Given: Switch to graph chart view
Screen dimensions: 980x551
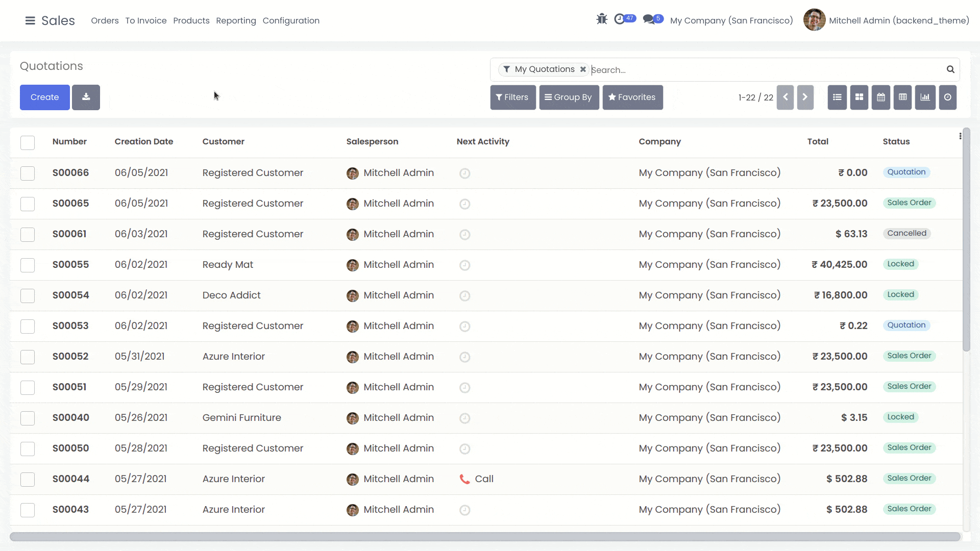Looking at the screenshot, I should pos(925,97).
